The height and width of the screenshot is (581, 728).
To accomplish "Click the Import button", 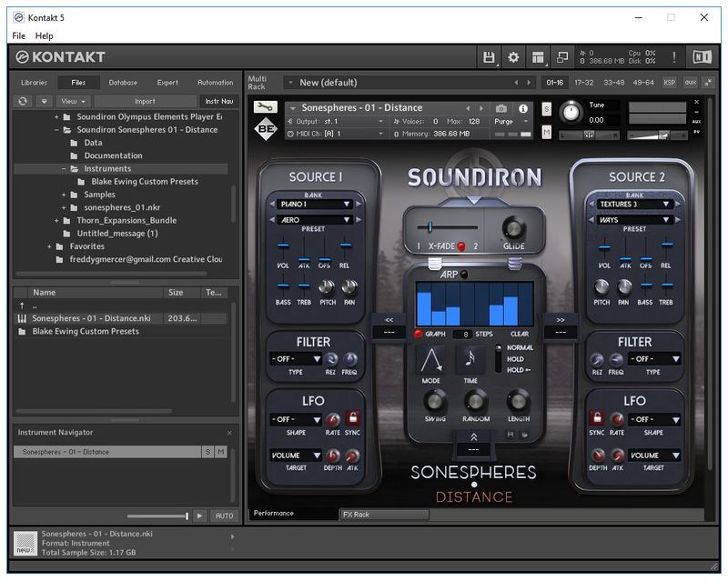I will [145, 101].
